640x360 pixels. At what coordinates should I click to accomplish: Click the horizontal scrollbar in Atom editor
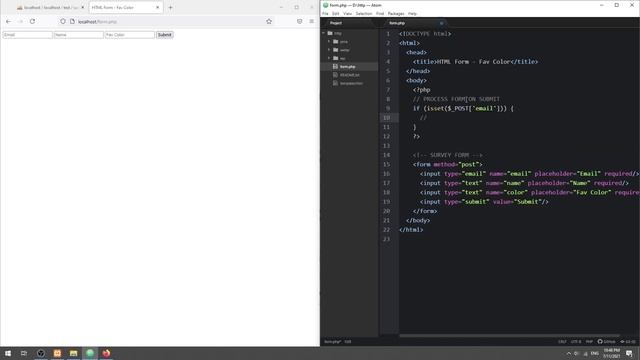click(509, 336)
